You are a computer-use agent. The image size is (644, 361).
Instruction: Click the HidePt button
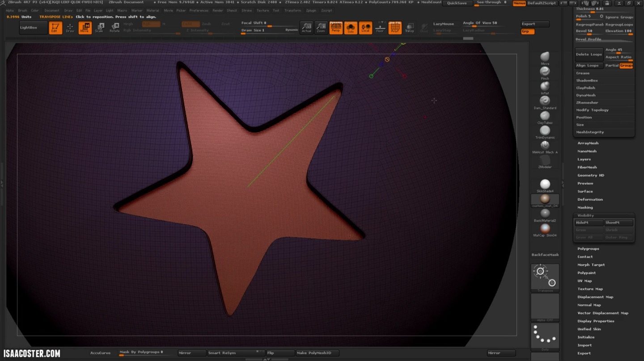pyautogui.click(x=589, y=222)
